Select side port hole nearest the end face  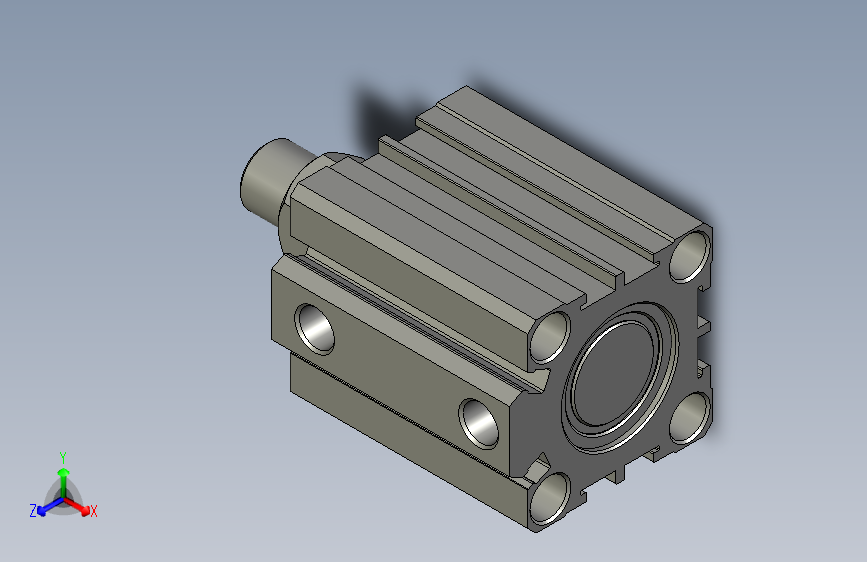(x=479, y=423)
